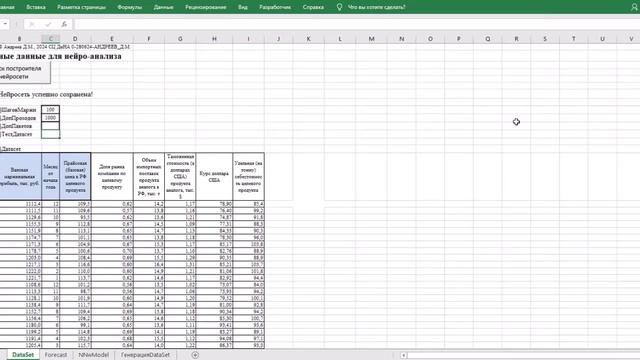This screenshot has height=360, width=640.
Task: Click the neural network builder button
Action: pyautogui.click(x=24, y=73)
